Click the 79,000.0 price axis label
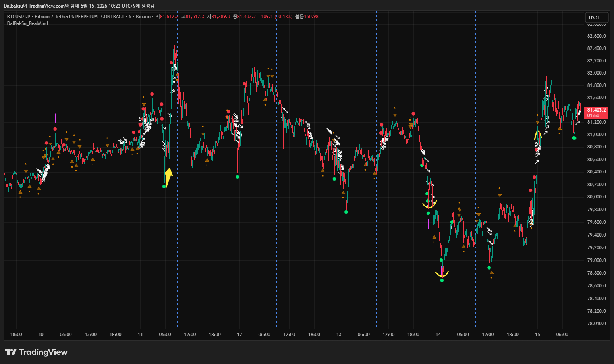 (x=597, y=260)
